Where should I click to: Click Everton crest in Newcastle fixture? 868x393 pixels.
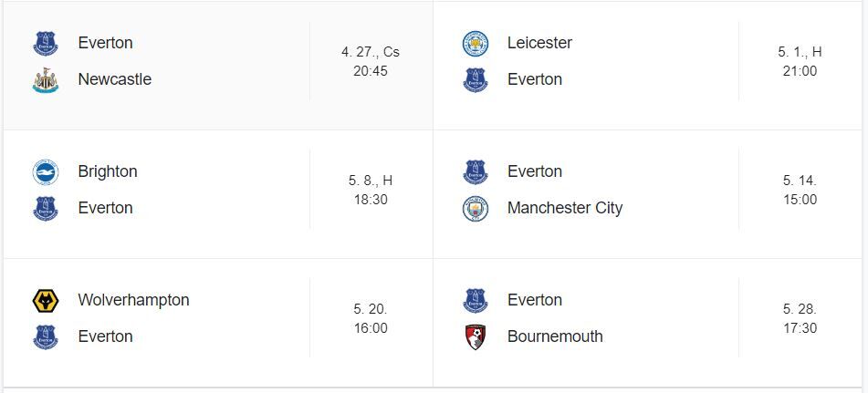click(x=46, y=44)
